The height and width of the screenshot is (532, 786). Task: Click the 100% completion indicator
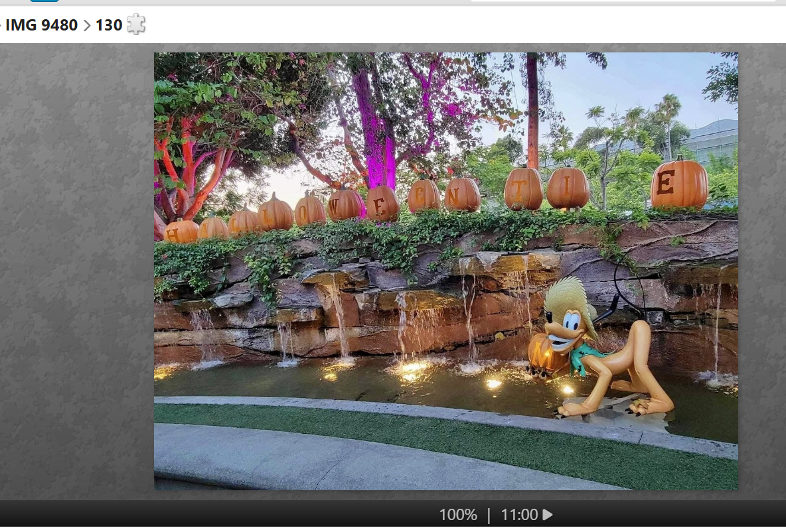[x=457, y=515]
